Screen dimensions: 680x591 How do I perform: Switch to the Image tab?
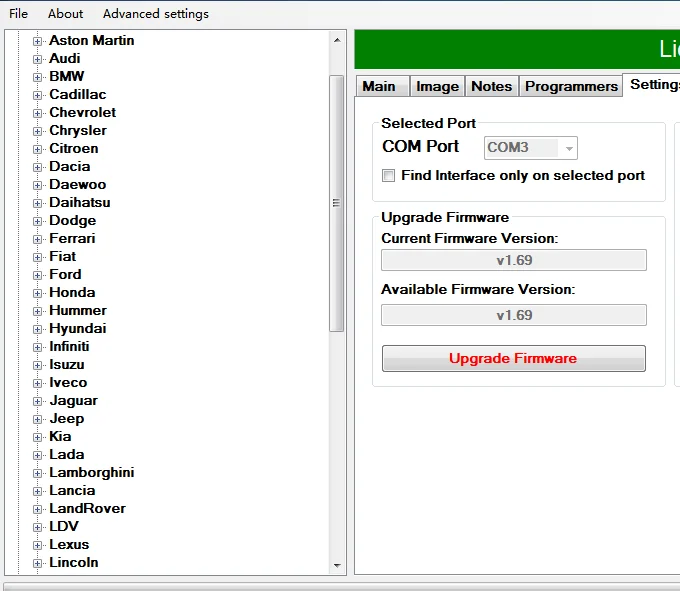(x=437, y=86)
